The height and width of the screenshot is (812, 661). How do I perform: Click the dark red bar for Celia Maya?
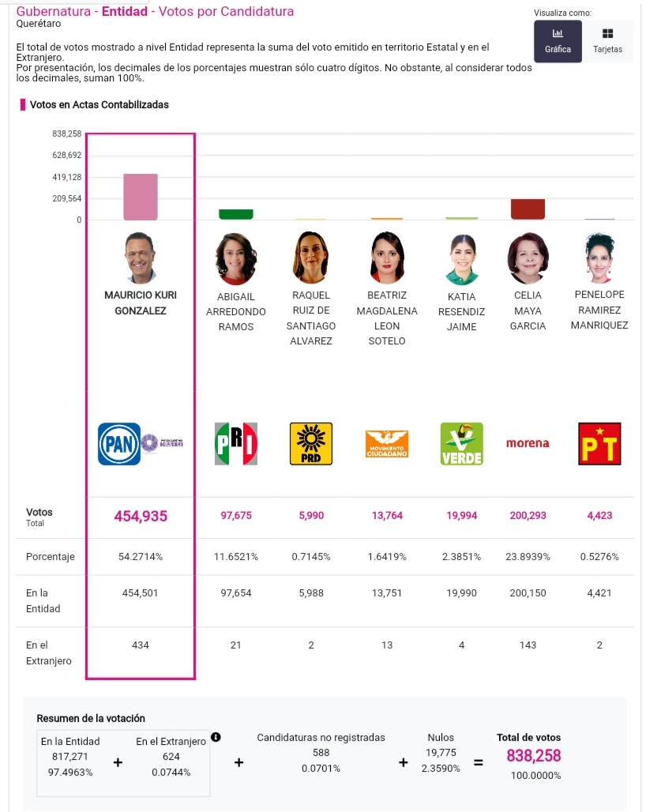point(528,209)
